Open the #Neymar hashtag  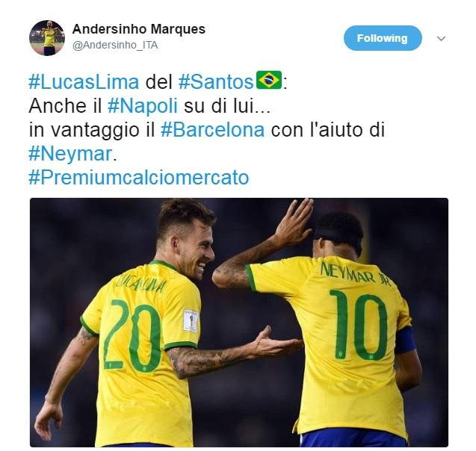tap(70, 154)
